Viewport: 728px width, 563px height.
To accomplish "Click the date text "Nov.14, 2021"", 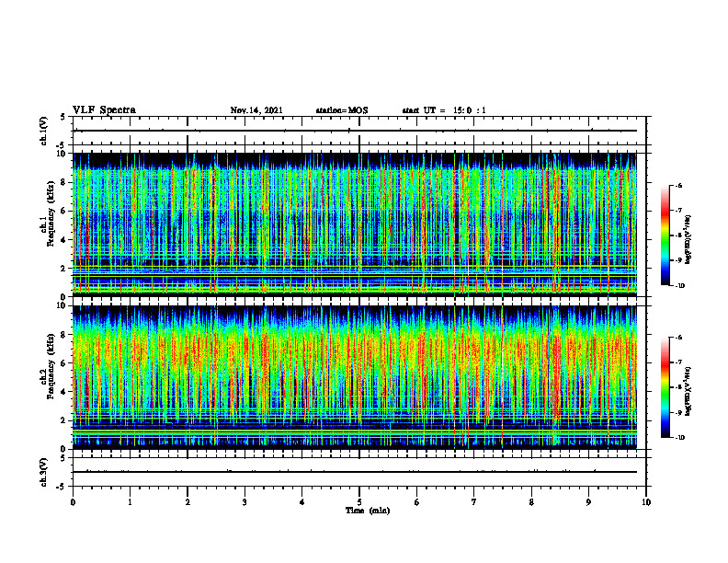I will coord(256,110).
